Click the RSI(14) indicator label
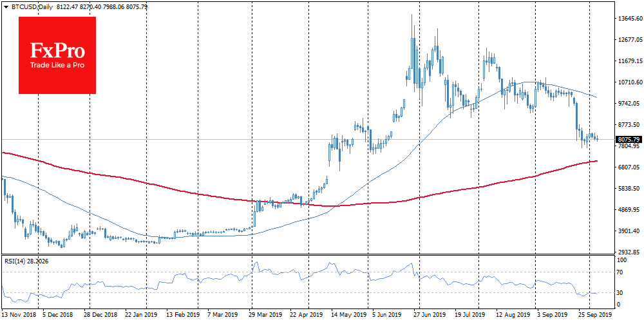644x322 pixels. coord(26,261)
